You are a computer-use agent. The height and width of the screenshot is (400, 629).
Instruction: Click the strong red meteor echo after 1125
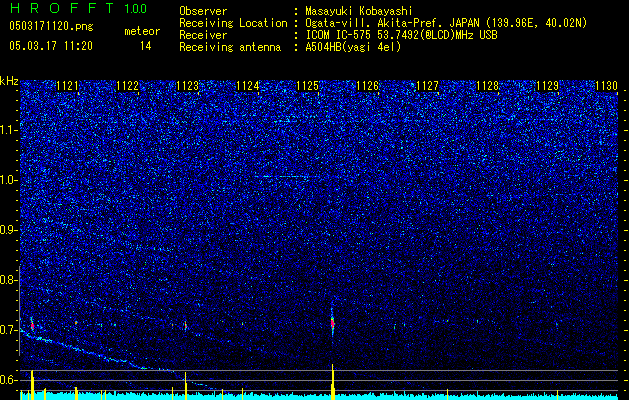pyautogui.click(x=332, y=322)
